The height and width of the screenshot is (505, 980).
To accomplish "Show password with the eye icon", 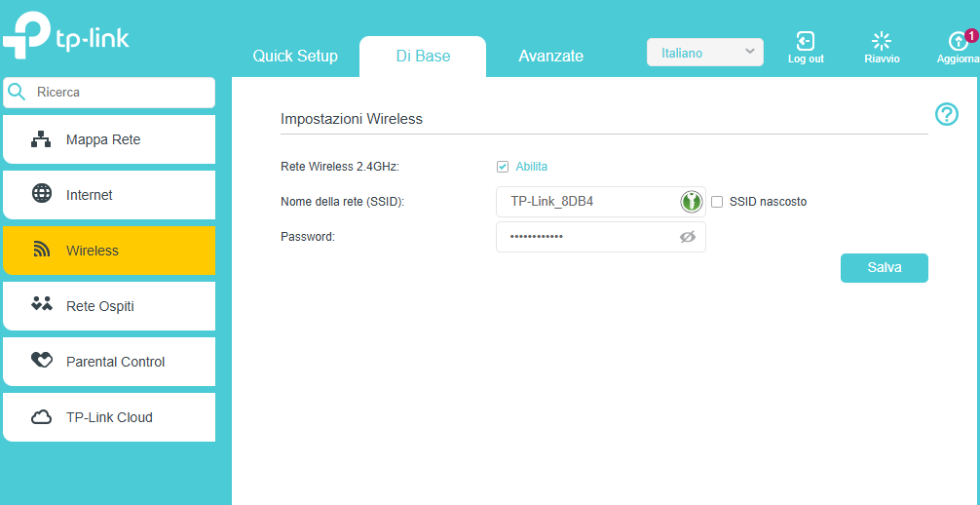I will (x=688, y=237).
